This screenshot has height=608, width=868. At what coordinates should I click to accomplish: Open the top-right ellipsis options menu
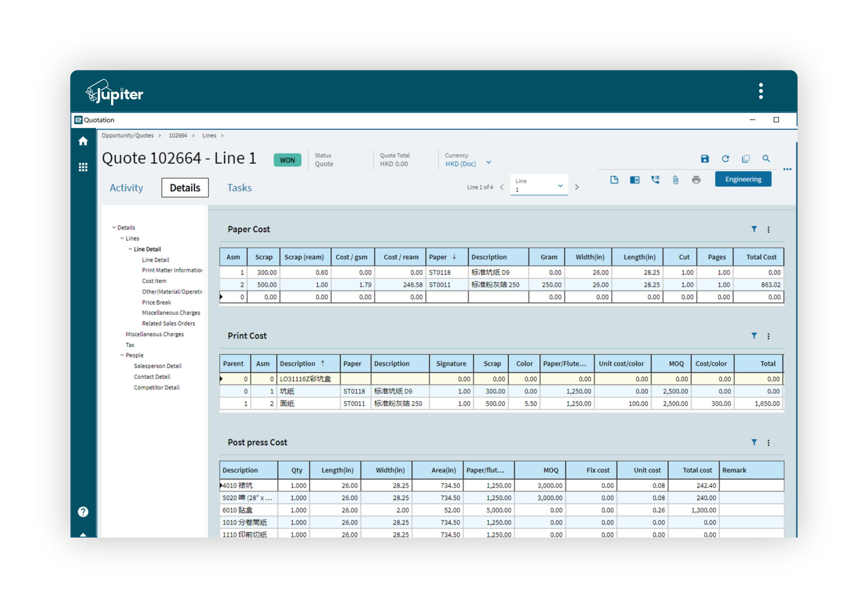(787, 169)
